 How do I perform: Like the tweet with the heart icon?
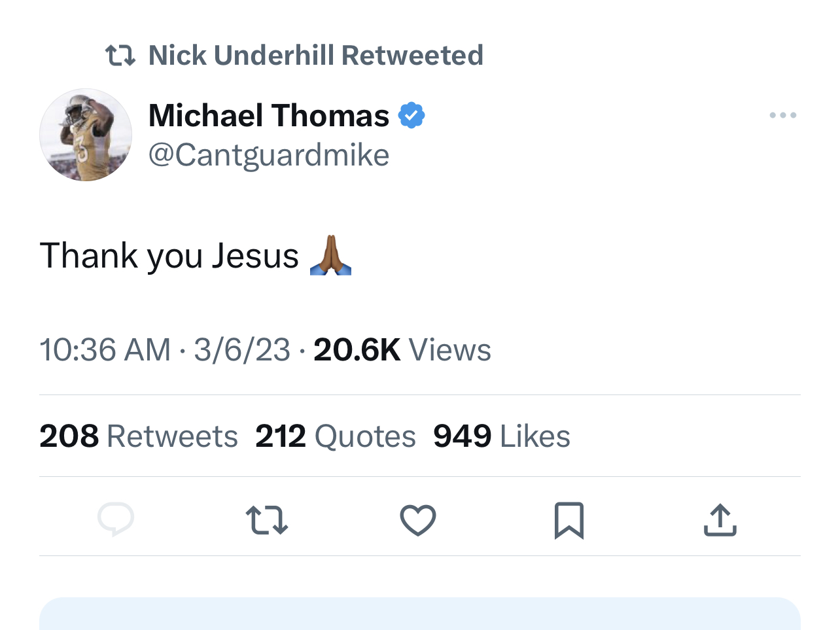418,520
